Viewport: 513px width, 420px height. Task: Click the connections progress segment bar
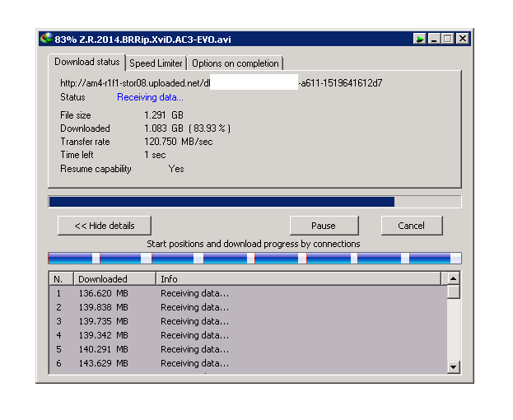tap(254, 258)
